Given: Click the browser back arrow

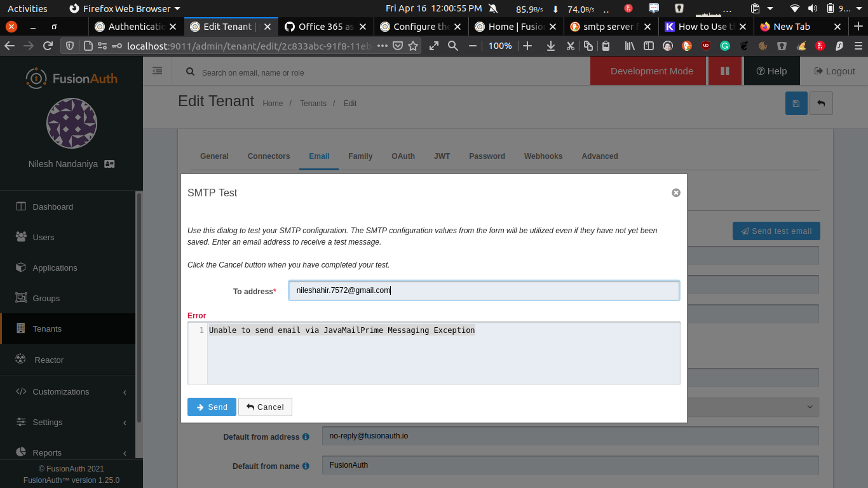Looking at the screenshot, I should coord(10,46).
